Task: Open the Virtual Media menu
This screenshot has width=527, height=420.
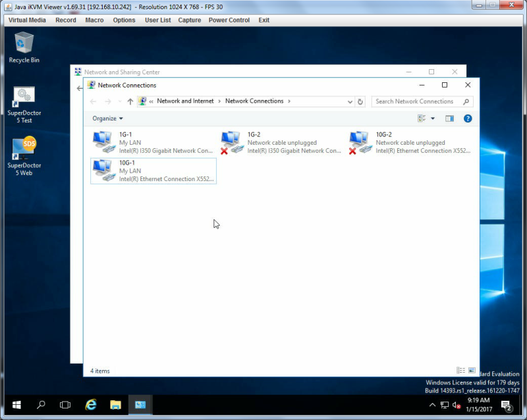Action: [x=27, y=20]
